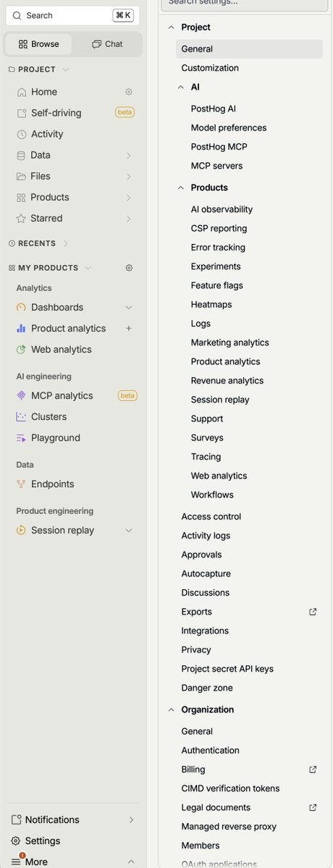Open the Home gear icon
This screenshot has height=868, width=333.
(129, 92)
